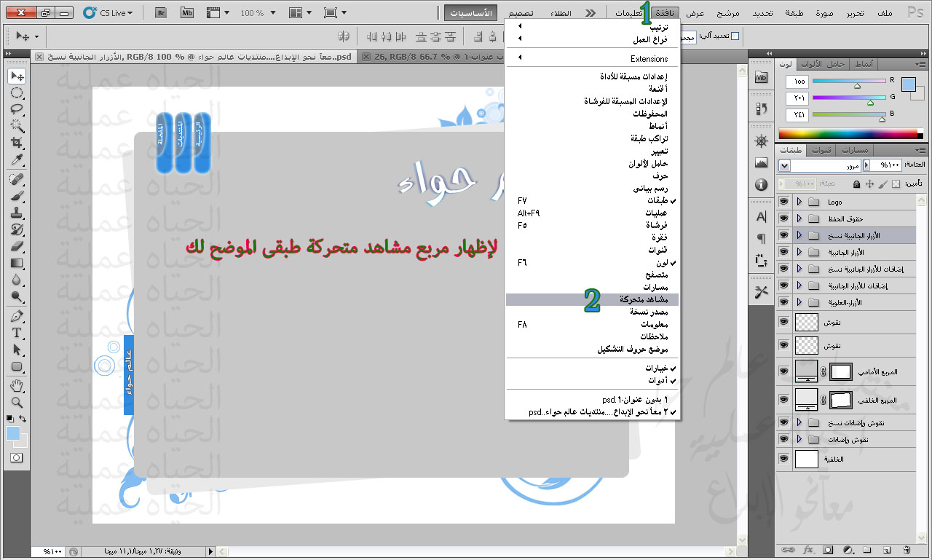Toggle visibility of الخلفية layer
This screenshot has height=560, width=932.
pos(783,459)
